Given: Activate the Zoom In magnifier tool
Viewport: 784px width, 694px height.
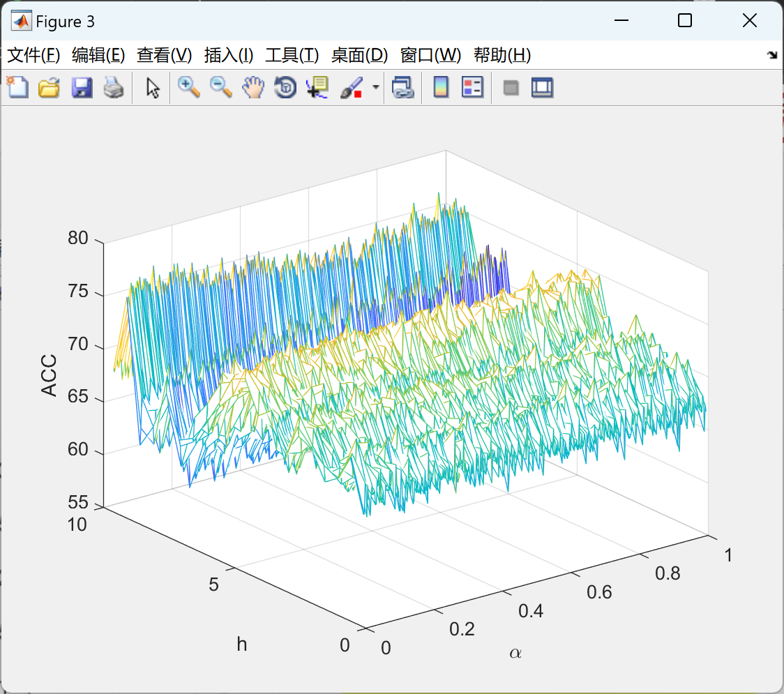Looking at the screenshot, I should coord(188,87).
